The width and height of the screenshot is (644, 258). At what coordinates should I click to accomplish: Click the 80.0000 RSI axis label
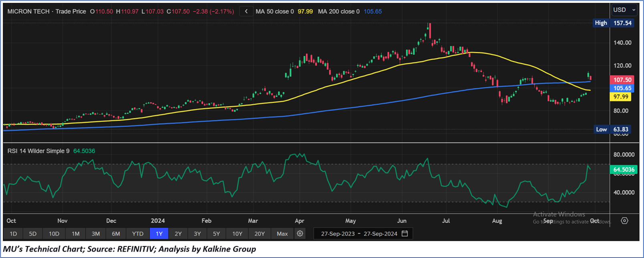624,154
